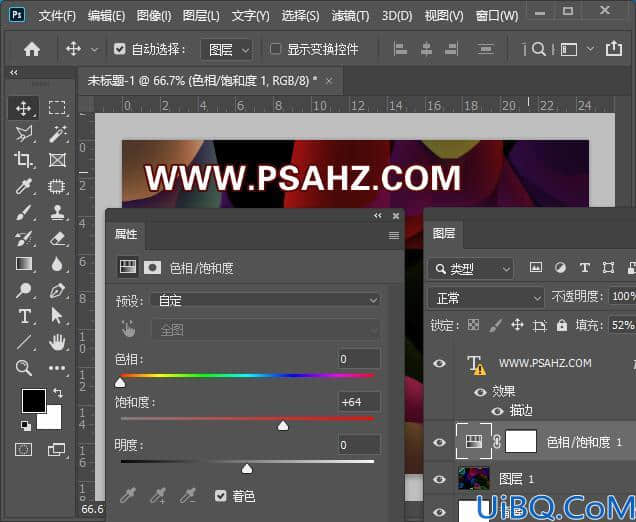Filter layers by adjustment layers
The height and width of the screenshot is (522, 636).
click(x=560, y=268)
